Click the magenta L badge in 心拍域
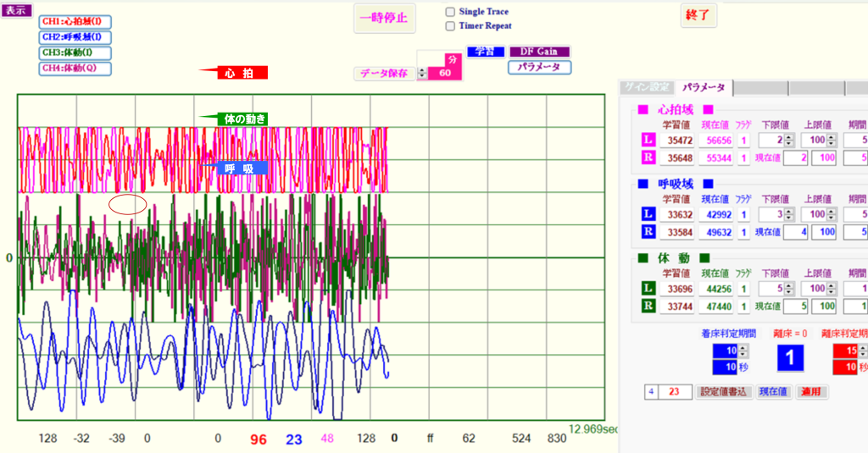Viewport: 868px width, 453px height. 648,141
